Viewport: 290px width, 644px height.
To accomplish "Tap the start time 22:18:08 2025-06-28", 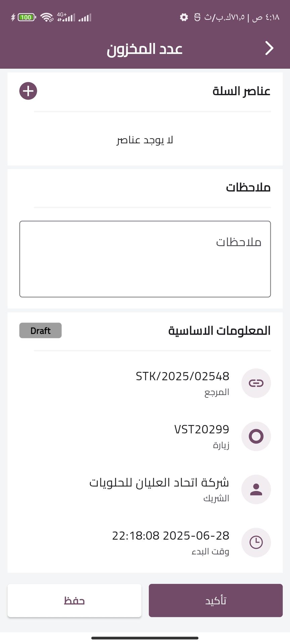I will coord(171,536).
